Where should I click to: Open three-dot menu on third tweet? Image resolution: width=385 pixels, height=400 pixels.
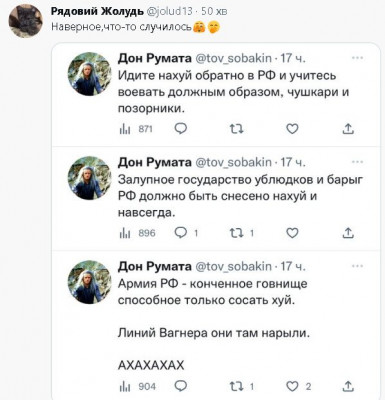coord(357,266)
